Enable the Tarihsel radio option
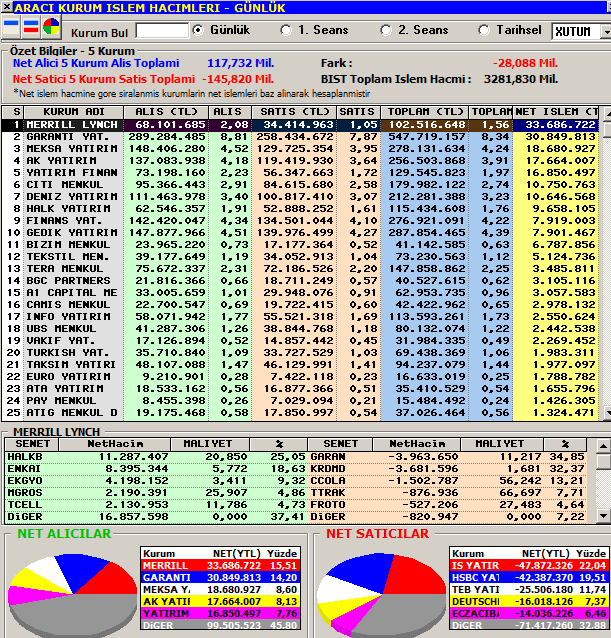Screen dimensions: 611x638 [484, 30]
